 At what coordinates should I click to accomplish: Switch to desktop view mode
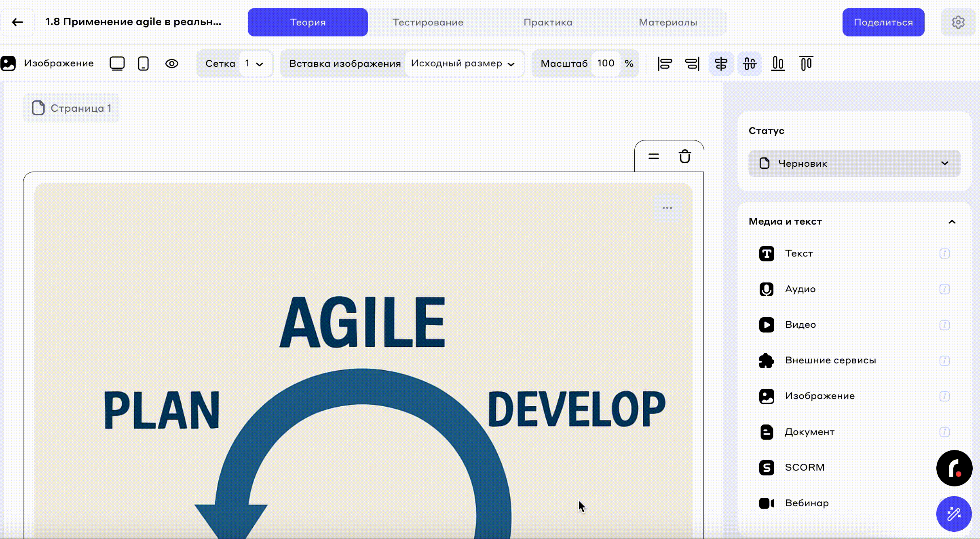coord(117,64)
